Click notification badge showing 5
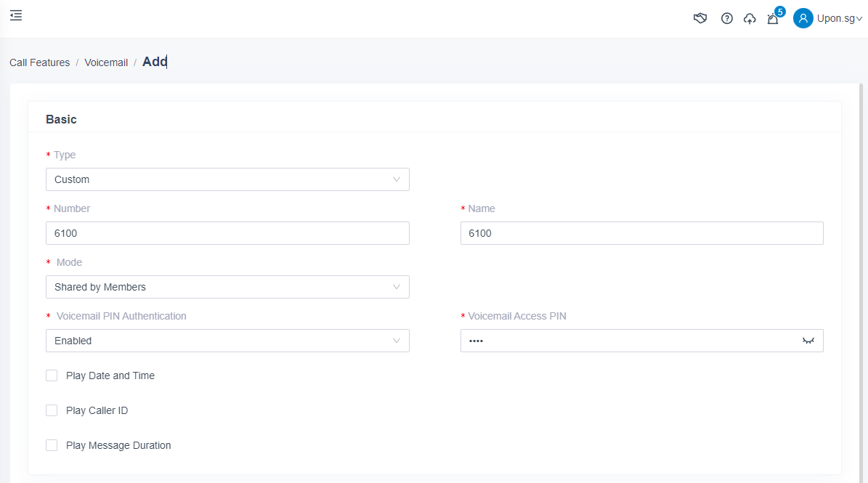The height and width of the screenshot is (483, 868). coord(780,12)
